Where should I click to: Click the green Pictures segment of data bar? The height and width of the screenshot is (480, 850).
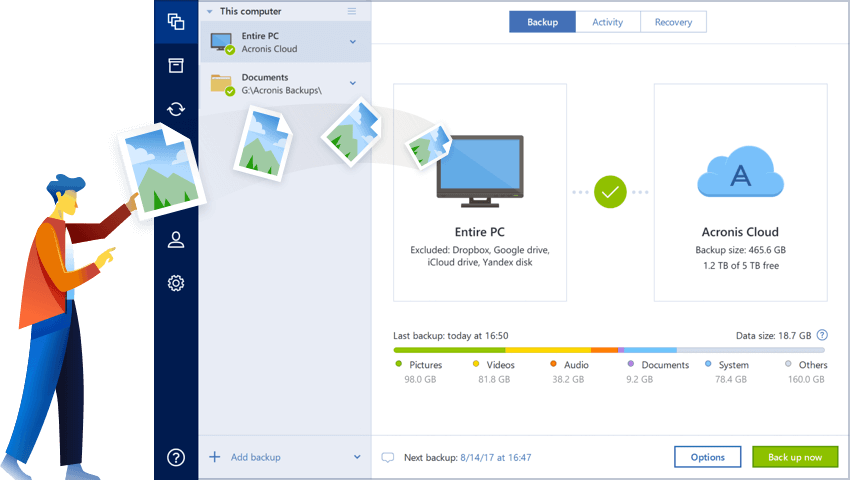click(x=449, y=350)
